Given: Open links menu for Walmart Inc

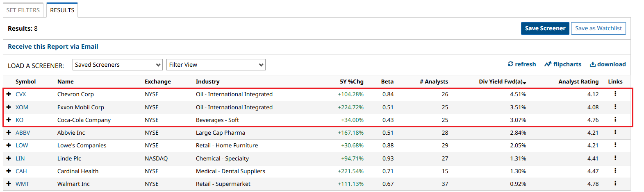Looking at the screenshot, I should tap(615, 183).
